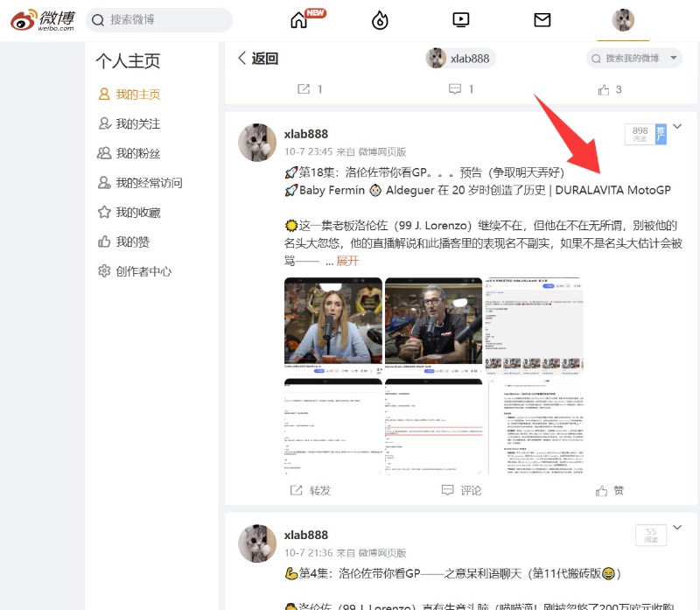
Task: Open the blonde woman video thumbnail
Action: [333, 326]
